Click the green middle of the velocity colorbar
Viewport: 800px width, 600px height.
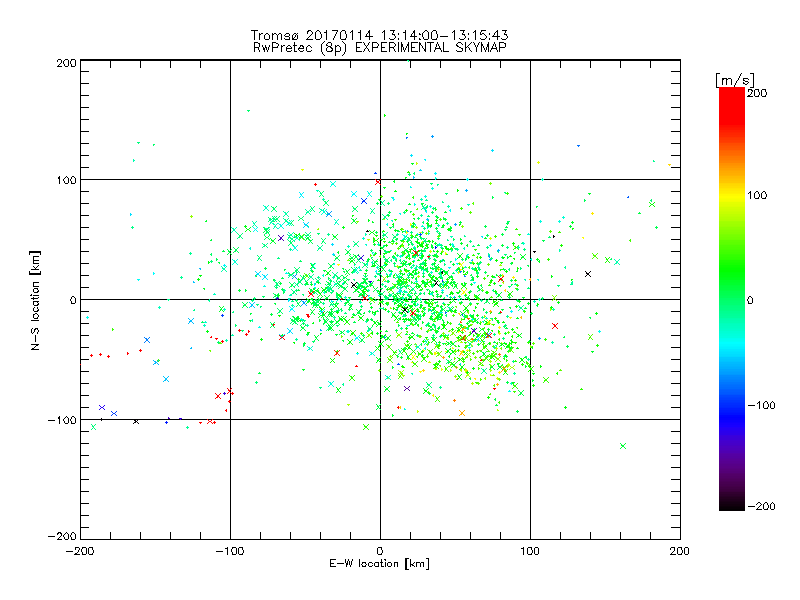(732, 286)
